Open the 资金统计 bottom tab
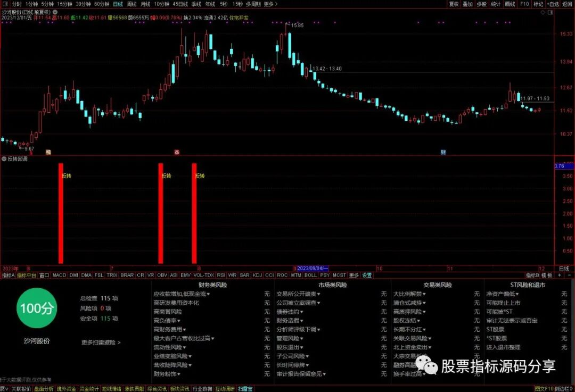The image size is (575, 392). 89,389
